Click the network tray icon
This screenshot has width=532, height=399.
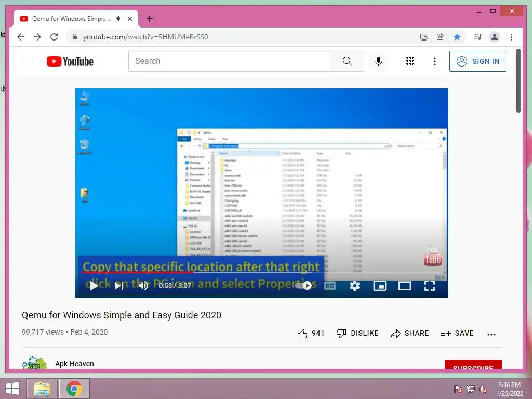[x=471, y=389]
